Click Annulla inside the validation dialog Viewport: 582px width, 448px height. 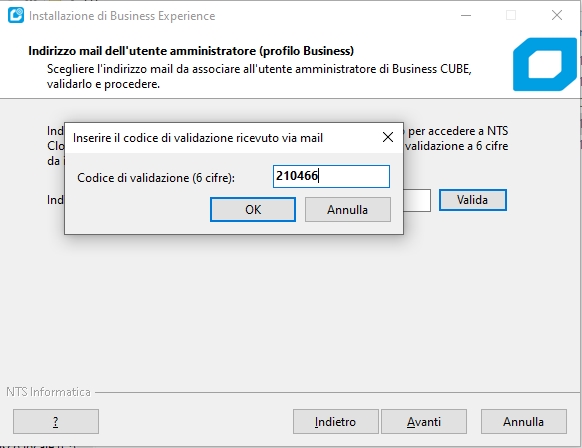pos(348,210)
